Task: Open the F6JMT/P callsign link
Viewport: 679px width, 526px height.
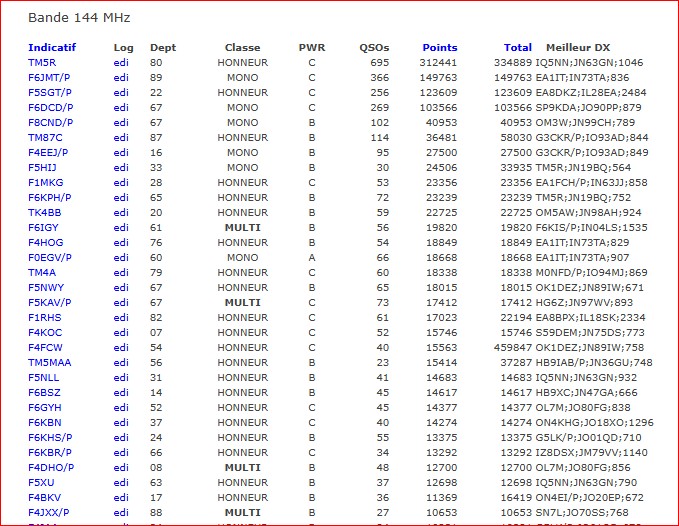Action: click(x=49, y=77)
